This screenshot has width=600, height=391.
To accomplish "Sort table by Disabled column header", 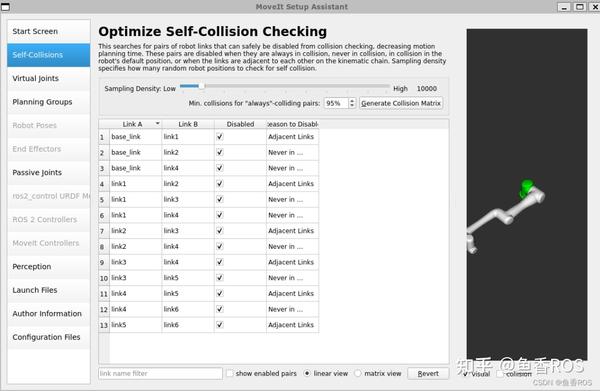I will pos(240,124).
